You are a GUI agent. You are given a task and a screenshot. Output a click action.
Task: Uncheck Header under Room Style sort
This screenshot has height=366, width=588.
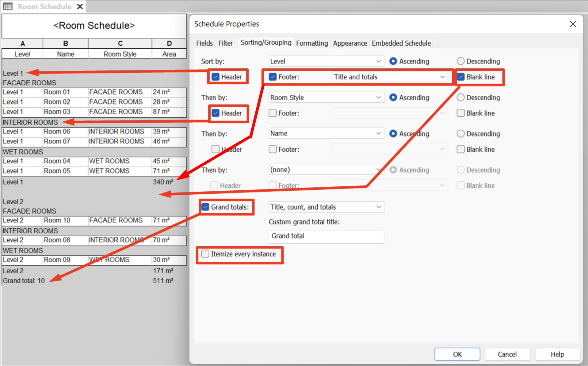click(x=216, y=113)
